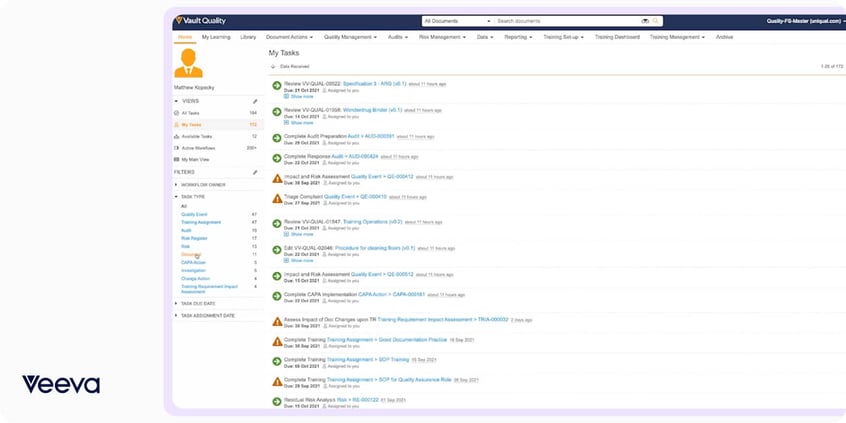Click green arrow icon for Complete Response task

pos(277,158)
